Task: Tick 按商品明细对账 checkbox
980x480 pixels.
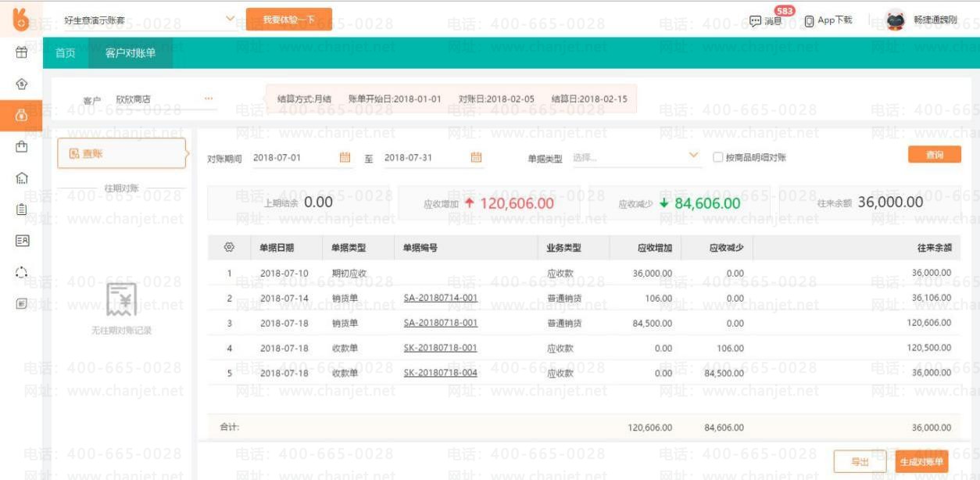Action: click(x=717, y=157)
